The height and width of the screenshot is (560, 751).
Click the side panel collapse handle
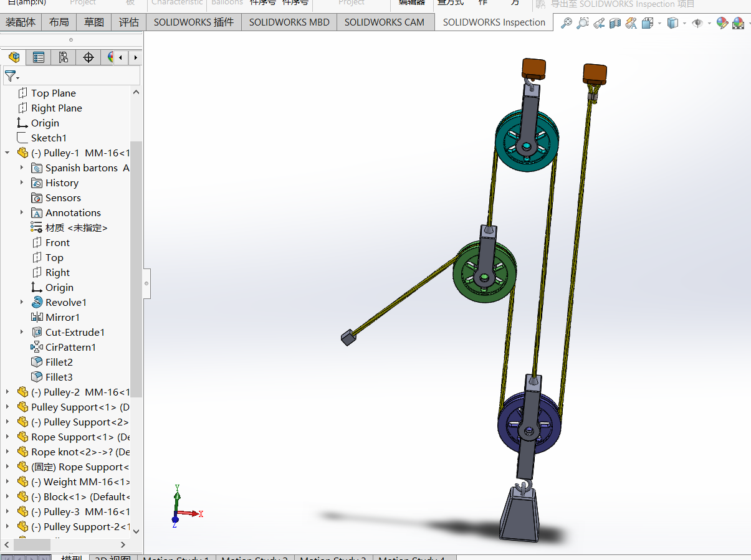point(147,283)
